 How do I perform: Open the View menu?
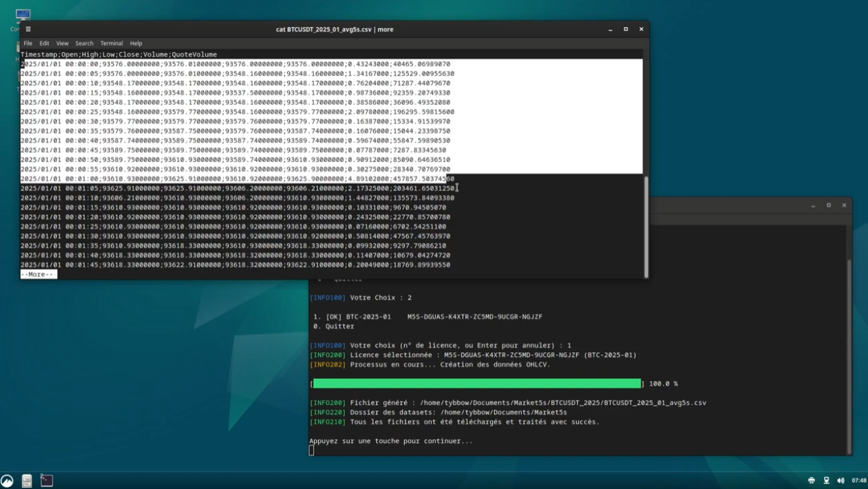click(62, 43)
